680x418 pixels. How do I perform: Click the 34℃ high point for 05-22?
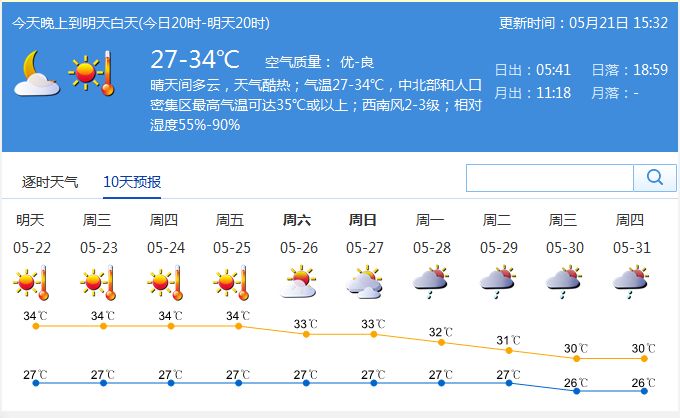pyautogui.click(x=36, y=326)
